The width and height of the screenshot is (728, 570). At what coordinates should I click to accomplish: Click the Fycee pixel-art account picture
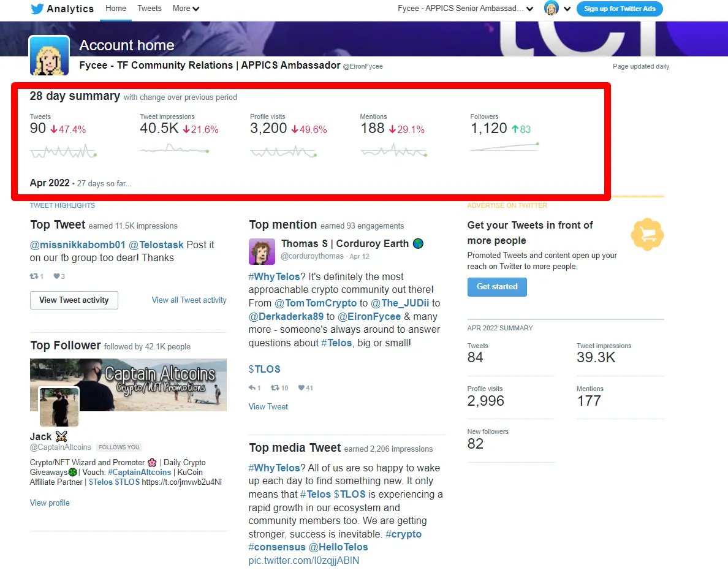click(49, 56)
